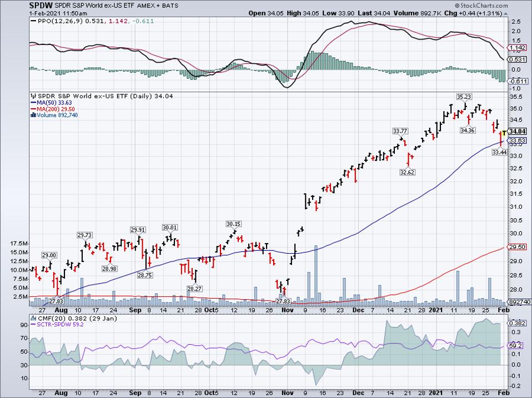
Task: Click the 70 SCTR axis label
Action: [24, 338]
